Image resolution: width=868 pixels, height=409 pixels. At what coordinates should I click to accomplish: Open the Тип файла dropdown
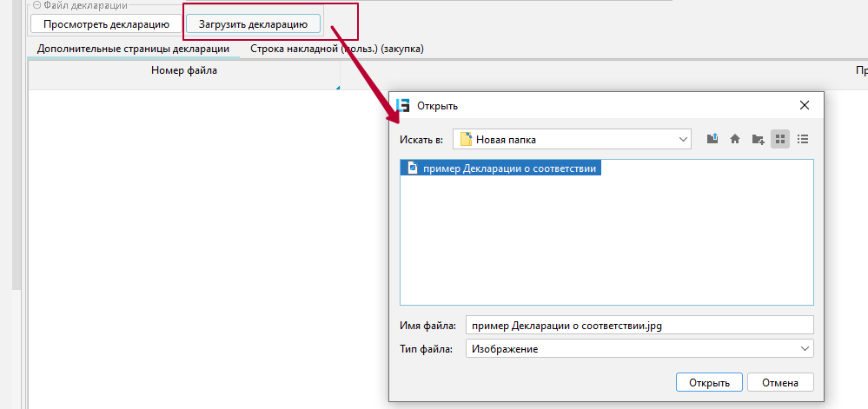point(804,349)
